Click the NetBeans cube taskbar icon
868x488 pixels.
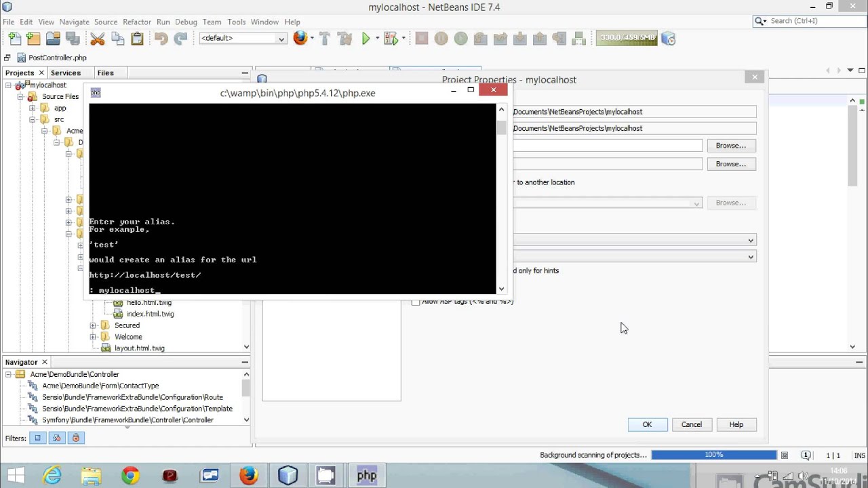(288, 476)
